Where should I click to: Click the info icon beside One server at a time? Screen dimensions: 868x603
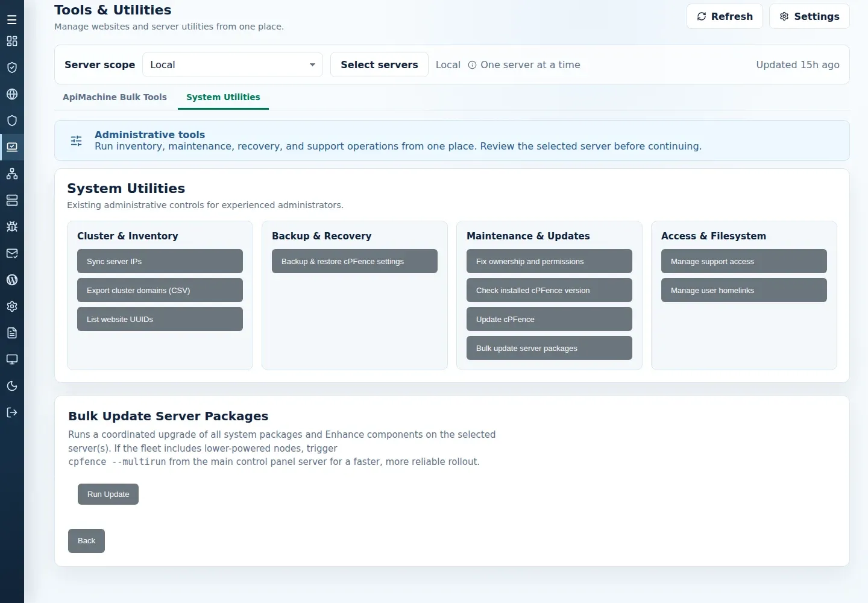pos(473,65)
